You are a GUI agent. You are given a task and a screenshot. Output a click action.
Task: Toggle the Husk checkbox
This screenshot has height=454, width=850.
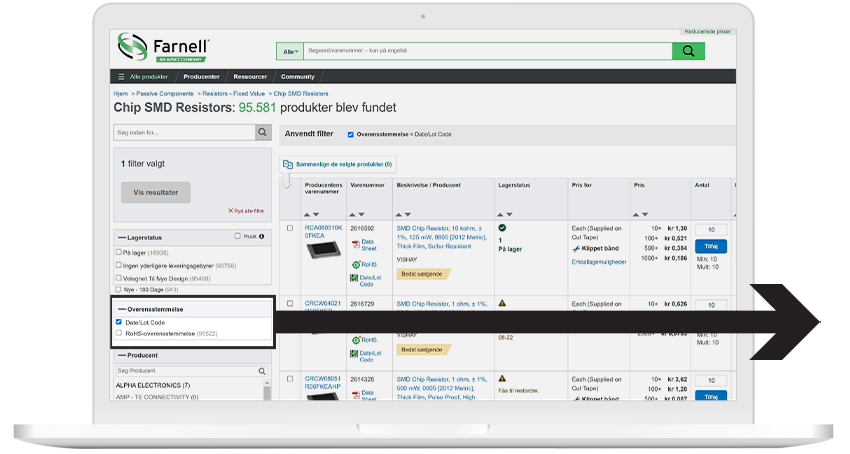click(237, 236)
